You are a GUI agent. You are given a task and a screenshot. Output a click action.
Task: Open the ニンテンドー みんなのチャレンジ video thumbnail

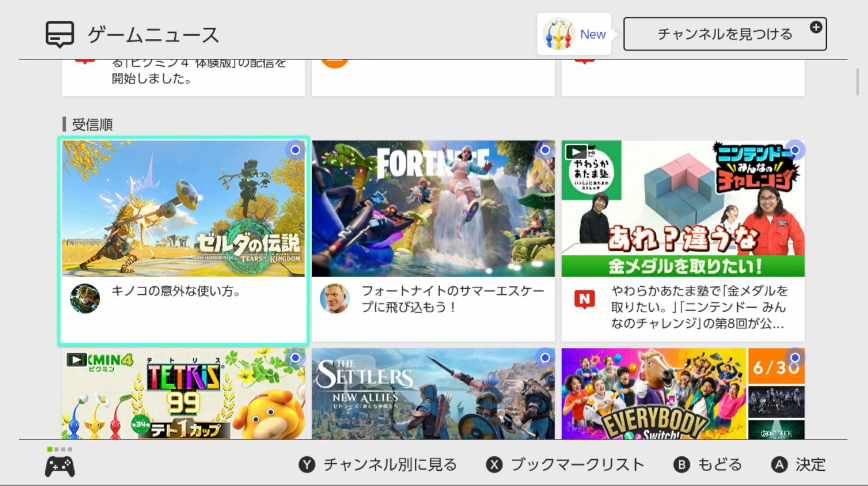click(x=683, y=209)
